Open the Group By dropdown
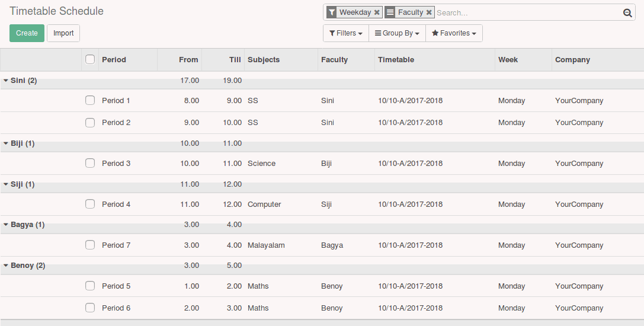The height and width of the screenshot is (326, 644). [397, 33]
